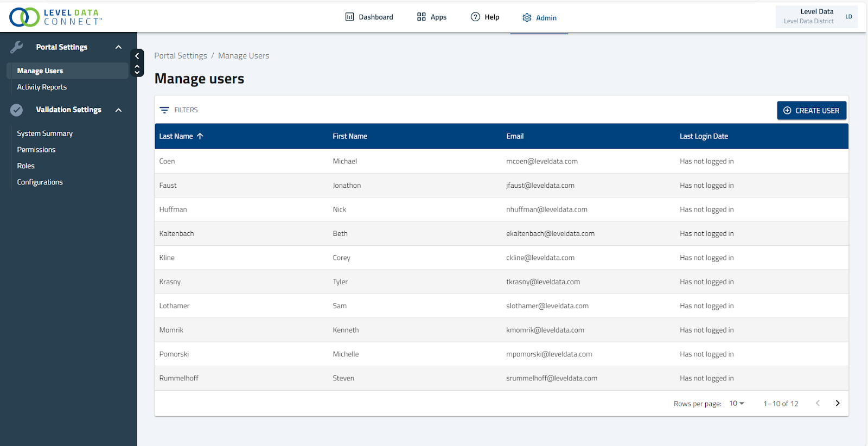
Task: Click the LD user avatar
Action: [848, 17]
